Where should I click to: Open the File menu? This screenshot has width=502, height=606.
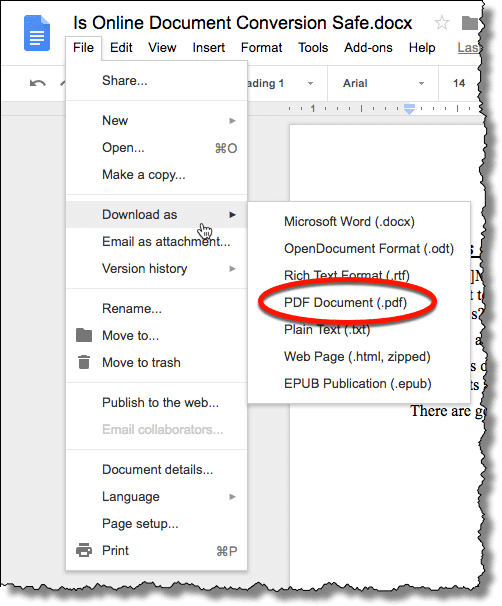(83, 48)
